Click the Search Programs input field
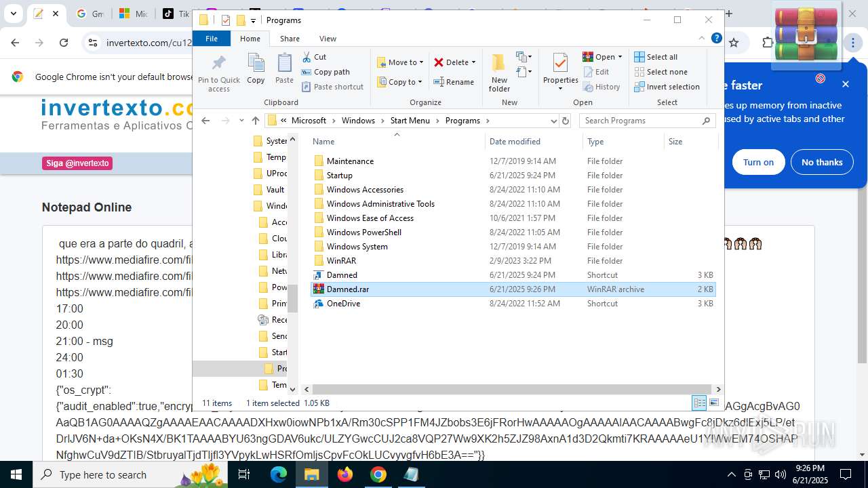Screen dimensions: 868x488 (640, 121)
